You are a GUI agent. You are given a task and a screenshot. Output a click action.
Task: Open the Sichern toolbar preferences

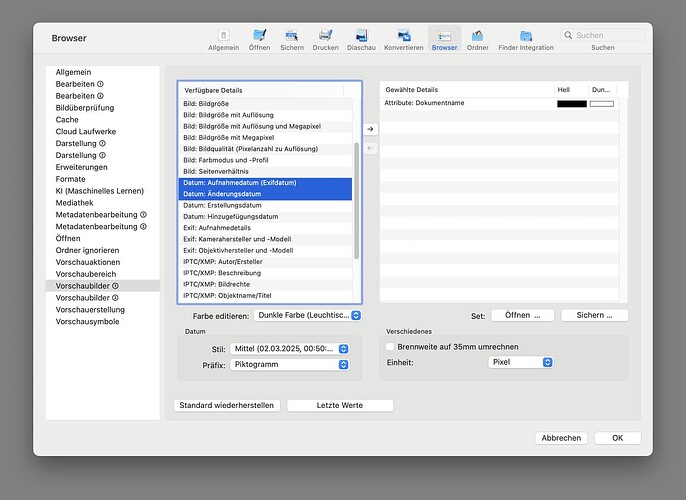click(x=292, y=40)
